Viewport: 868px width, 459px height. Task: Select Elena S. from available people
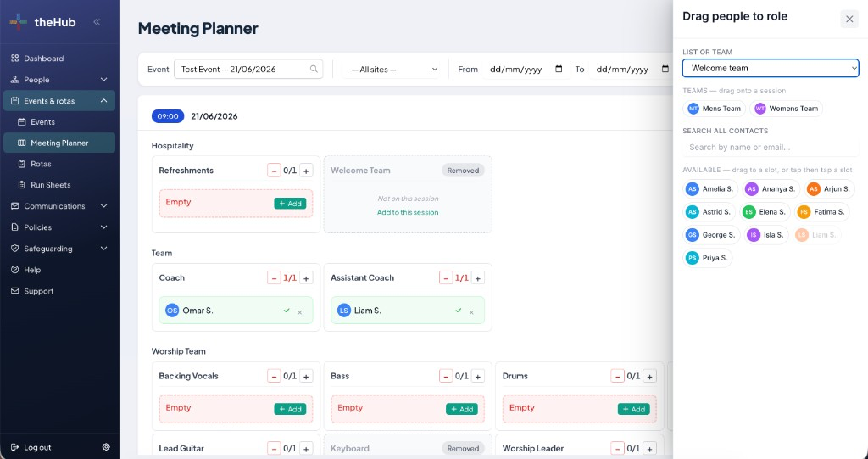pyautogui.click(x=765, y=212)
